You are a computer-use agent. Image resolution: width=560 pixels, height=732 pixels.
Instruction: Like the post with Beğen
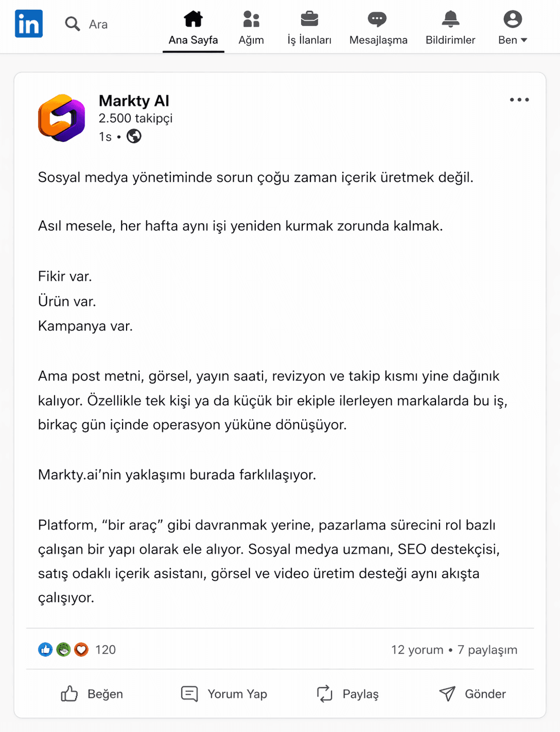92,694
